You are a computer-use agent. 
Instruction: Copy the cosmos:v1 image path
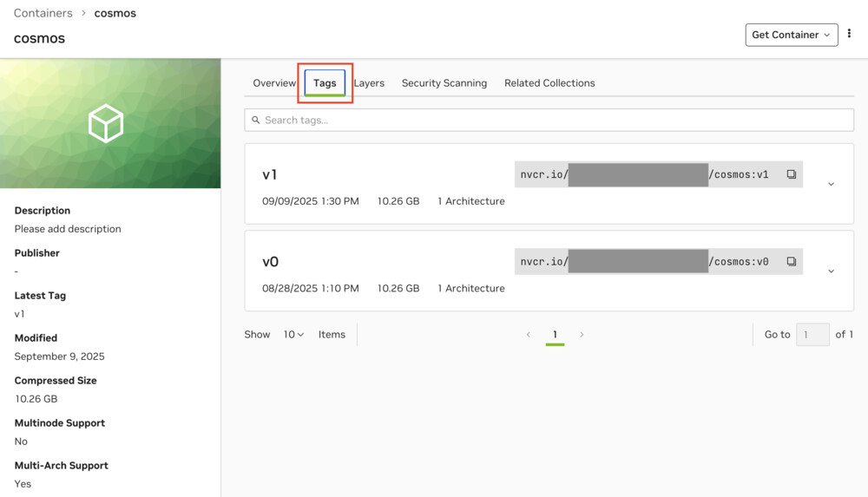[x=791, y=174]
